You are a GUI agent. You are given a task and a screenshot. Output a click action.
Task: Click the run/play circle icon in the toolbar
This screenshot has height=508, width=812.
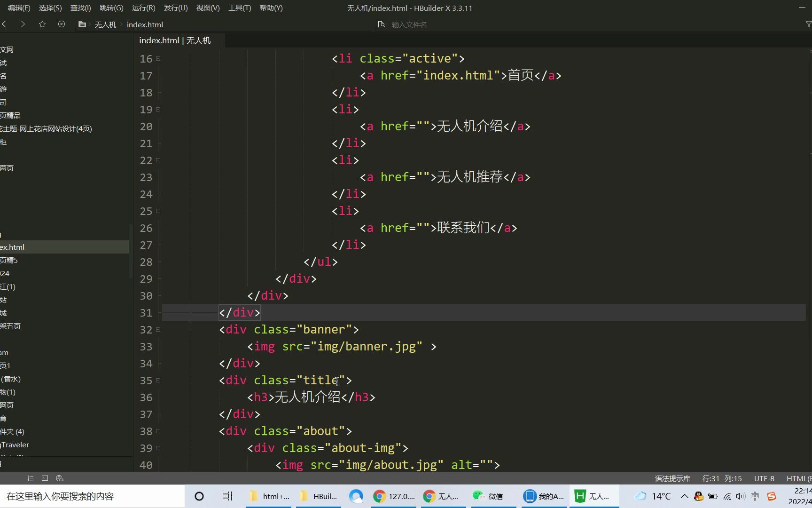point(62,24)
